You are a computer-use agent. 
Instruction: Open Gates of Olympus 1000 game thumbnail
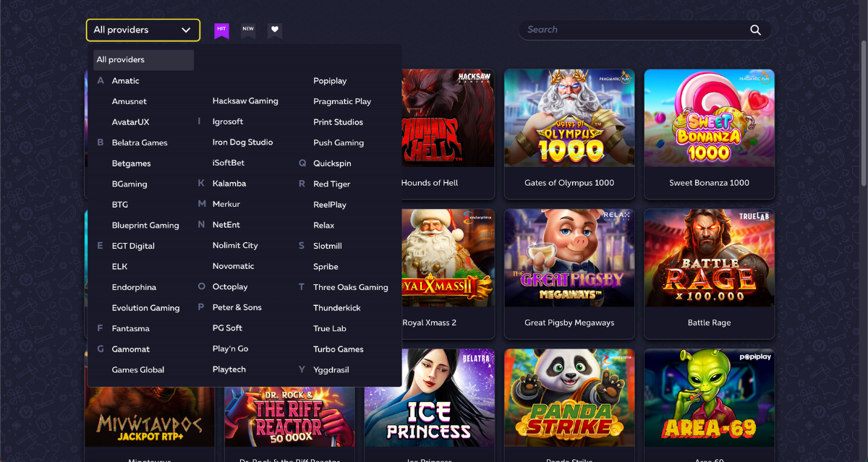click(x=569, y=118)
